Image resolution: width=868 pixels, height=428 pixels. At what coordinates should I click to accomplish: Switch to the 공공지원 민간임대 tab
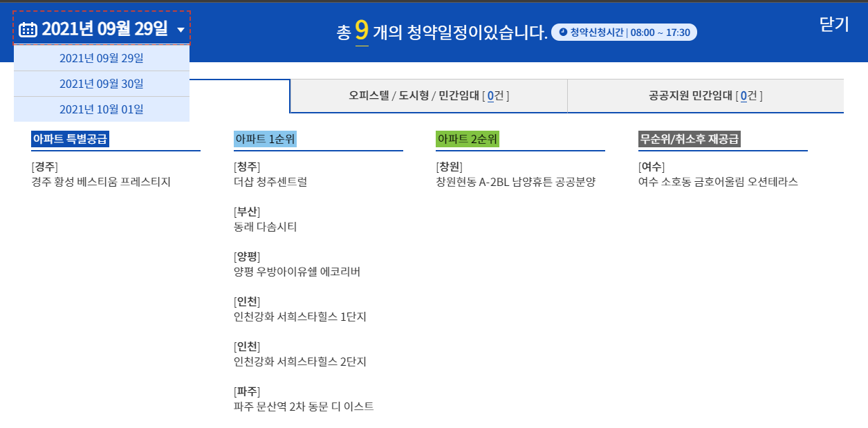(x=705, y=96)
